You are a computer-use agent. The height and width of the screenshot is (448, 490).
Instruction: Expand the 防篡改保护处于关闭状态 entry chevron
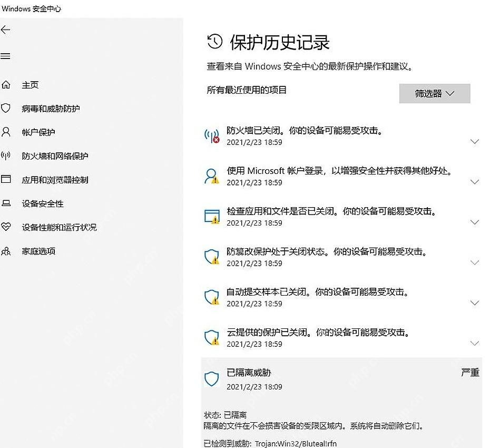(x=475, y=262)
